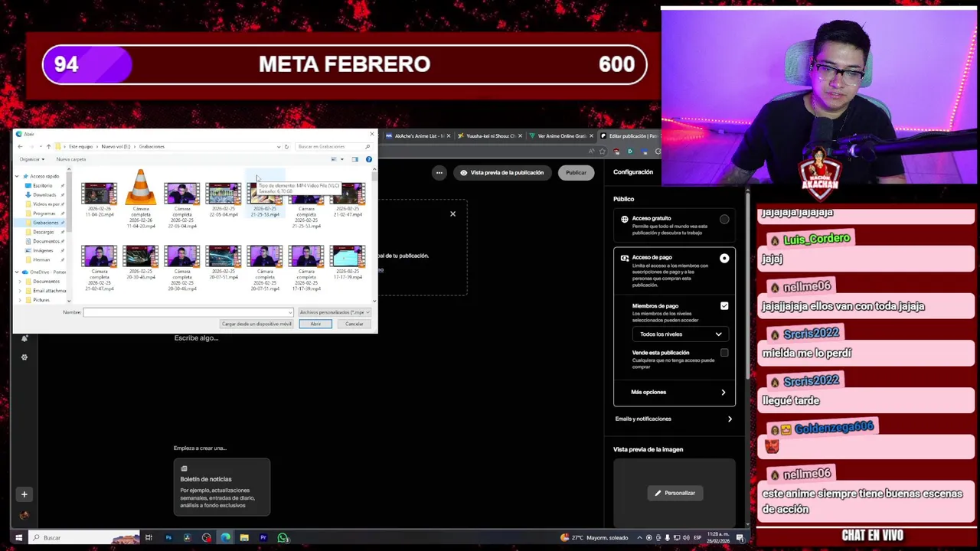The width and height of the screenshot is (980, 551).
Task: Switch to the Ver Anime Online Gratis tab
Action: 561,136
